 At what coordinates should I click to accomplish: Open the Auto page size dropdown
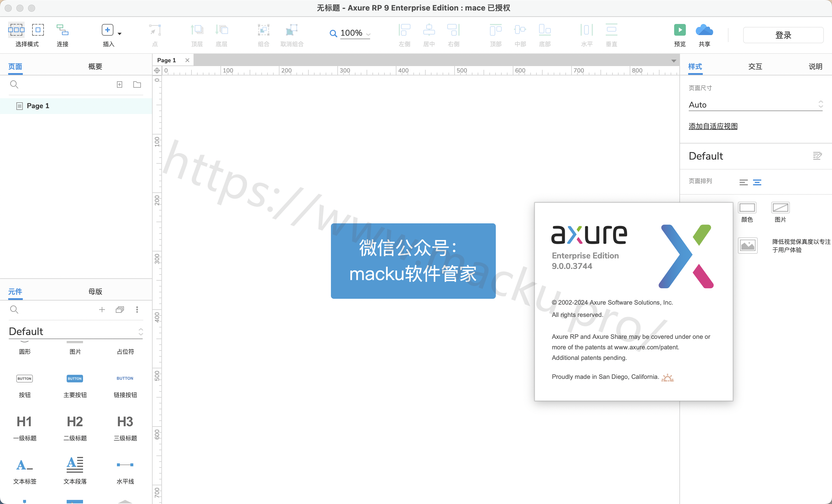pos(756,105)
